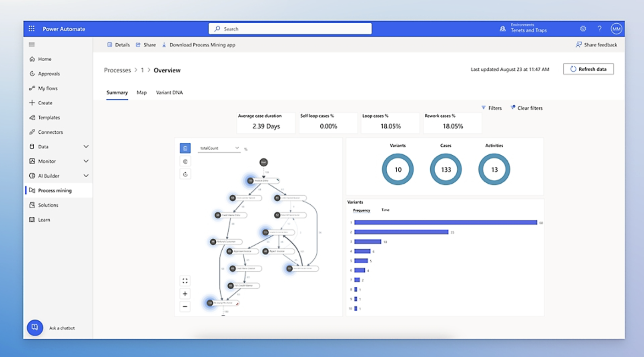Zoom in on the process map
The height and width of the screenshot is (357, 644).
coord(185,294)
